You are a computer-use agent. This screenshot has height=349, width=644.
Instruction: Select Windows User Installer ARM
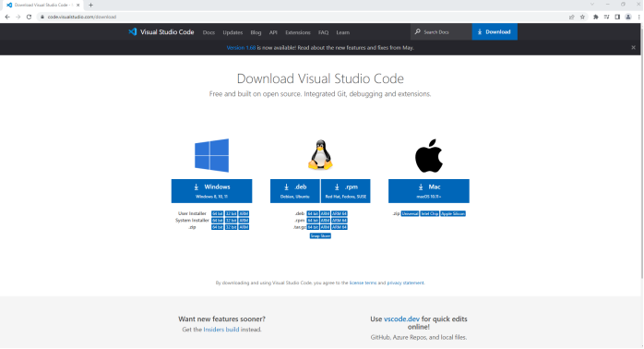244,214
